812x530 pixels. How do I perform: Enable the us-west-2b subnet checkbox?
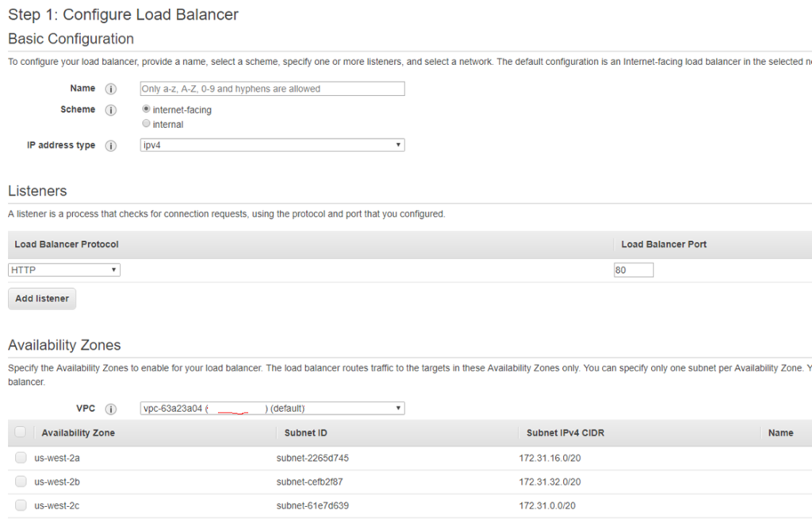pyautogui.click(x=20, y=482)
